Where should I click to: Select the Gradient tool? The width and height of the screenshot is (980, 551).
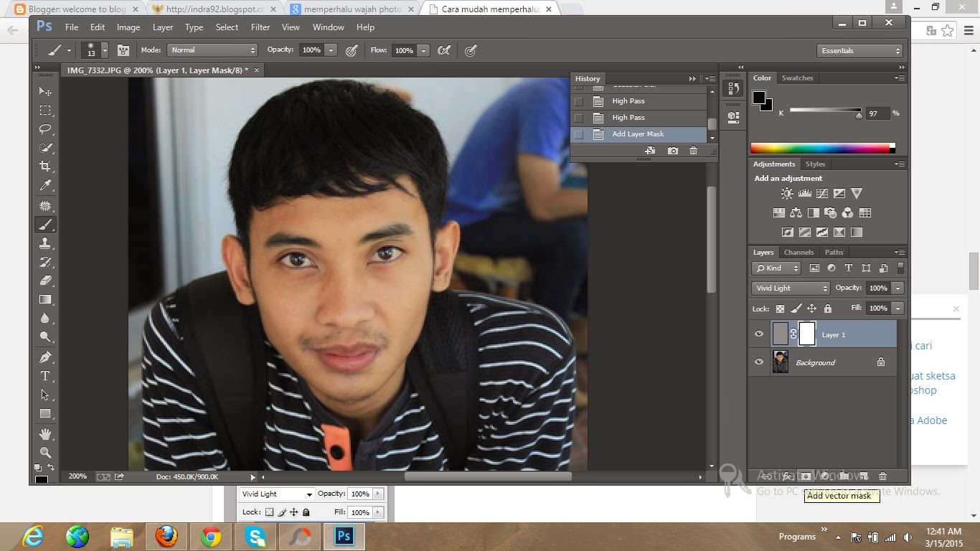pyautogui.click(x=45, y=299)
